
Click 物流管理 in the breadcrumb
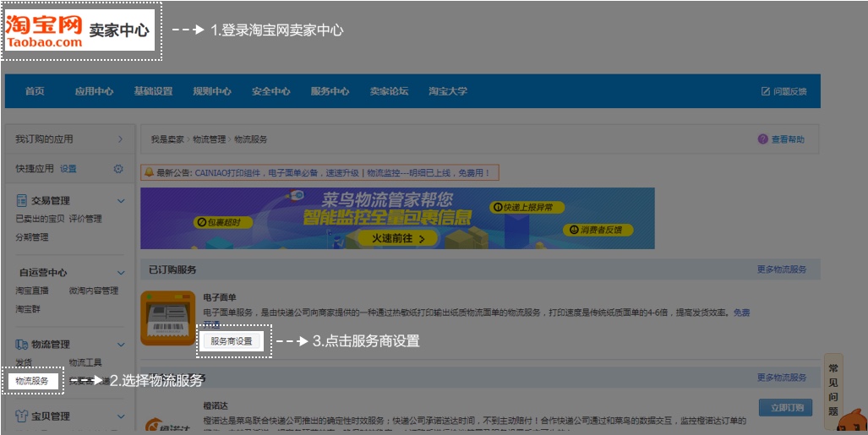(210, 139)
